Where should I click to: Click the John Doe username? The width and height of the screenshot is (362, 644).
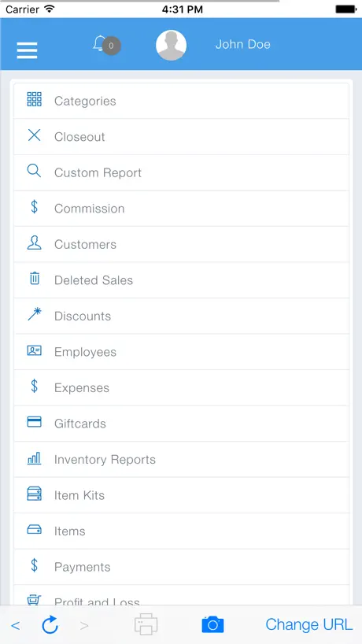(243, 44)
